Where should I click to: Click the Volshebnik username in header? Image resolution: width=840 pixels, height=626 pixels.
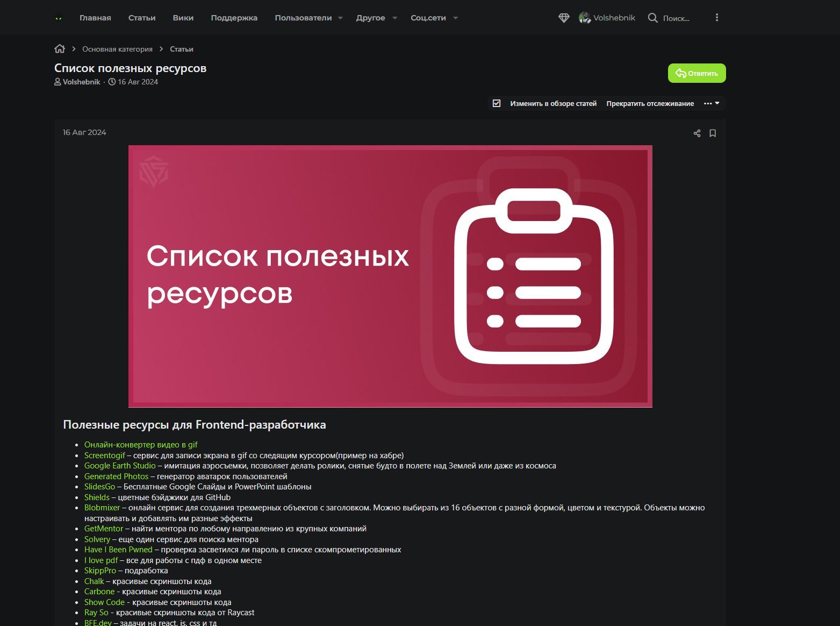click(614, 18)
